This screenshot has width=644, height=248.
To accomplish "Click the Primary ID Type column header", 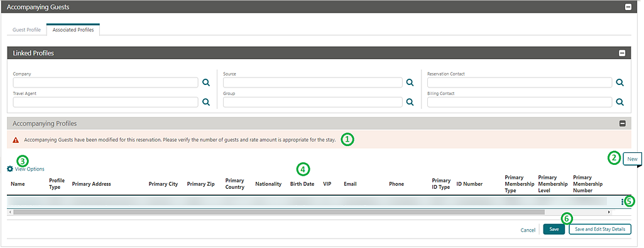I will (441, 184).
